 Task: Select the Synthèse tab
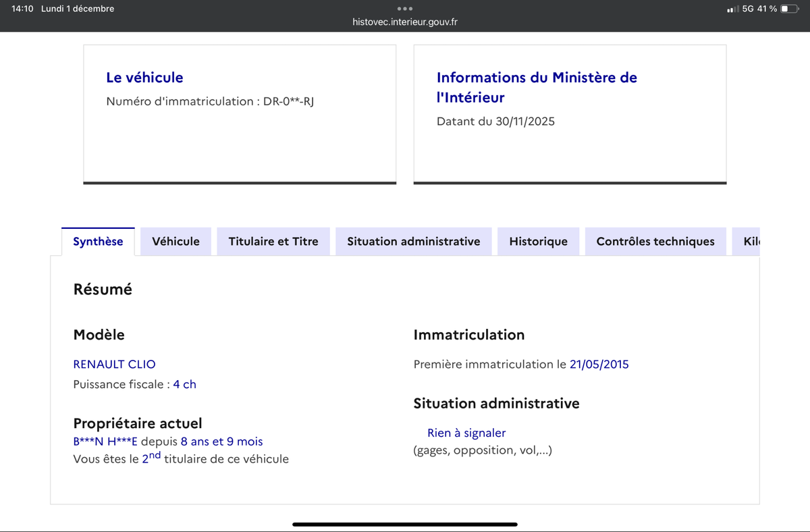pos(98,241)
